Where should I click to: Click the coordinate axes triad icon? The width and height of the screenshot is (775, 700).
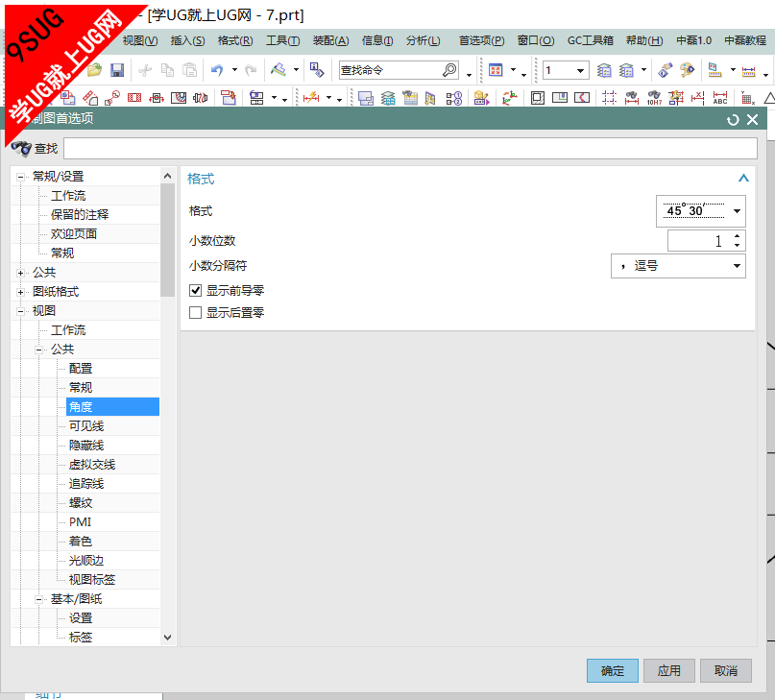coord(510,97)
